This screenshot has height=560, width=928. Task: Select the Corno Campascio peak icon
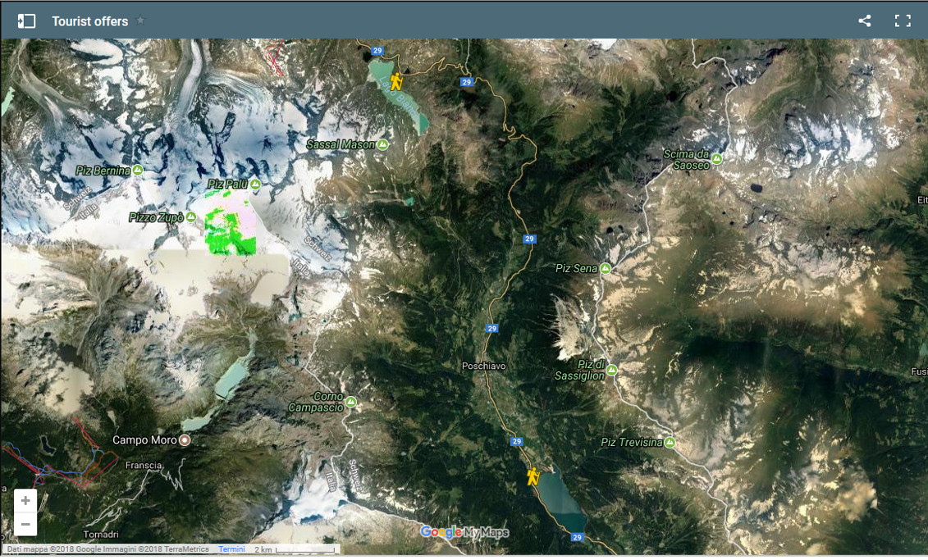(x=351, y=402)
